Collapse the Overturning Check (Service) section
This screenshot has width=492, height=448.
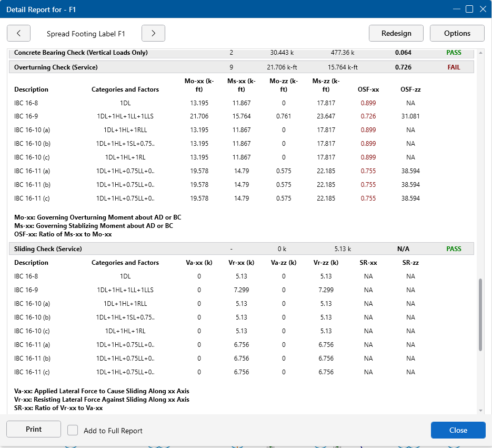tap(56, 67)
